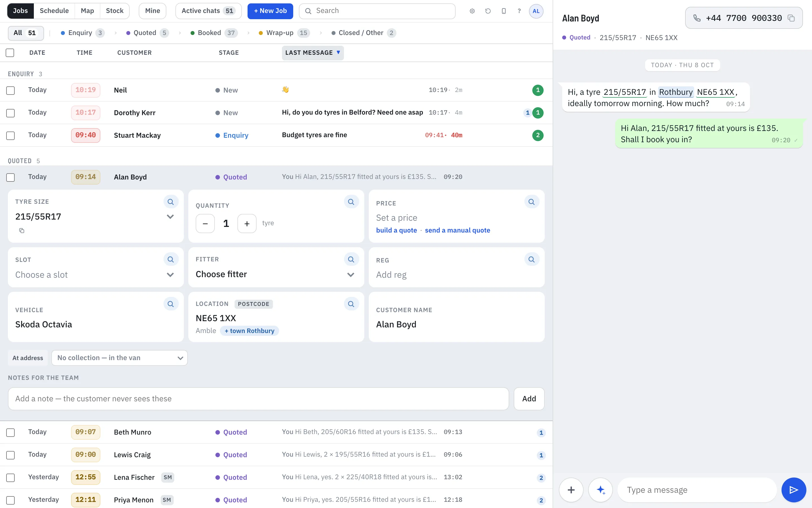Screen dimensions: 812x508
Task: Switch to the Stock tab
Action: 115,11
